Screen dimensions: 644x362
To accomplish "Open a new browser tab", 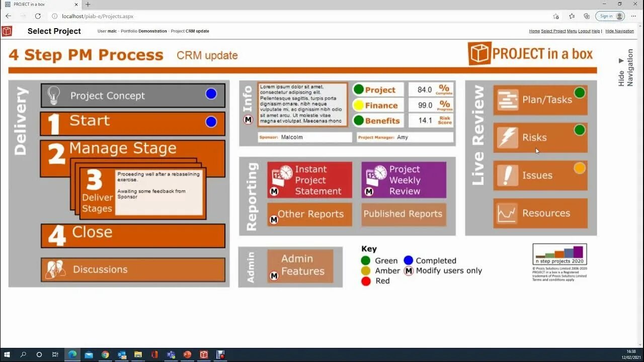I will 88,4.
